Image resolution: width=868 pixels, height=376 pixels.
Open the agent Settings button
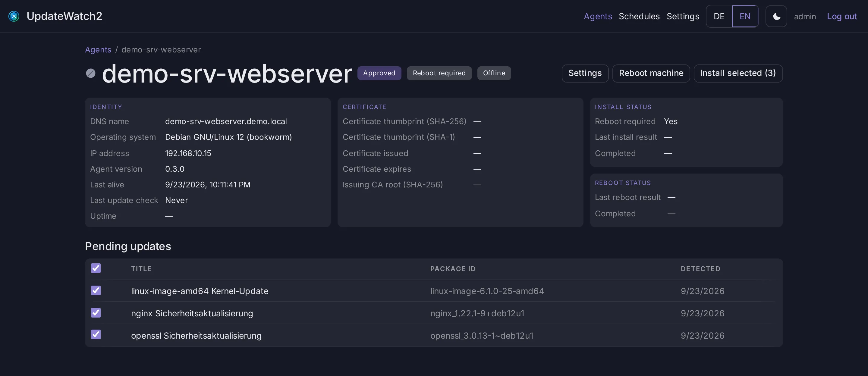click(585, 73)
